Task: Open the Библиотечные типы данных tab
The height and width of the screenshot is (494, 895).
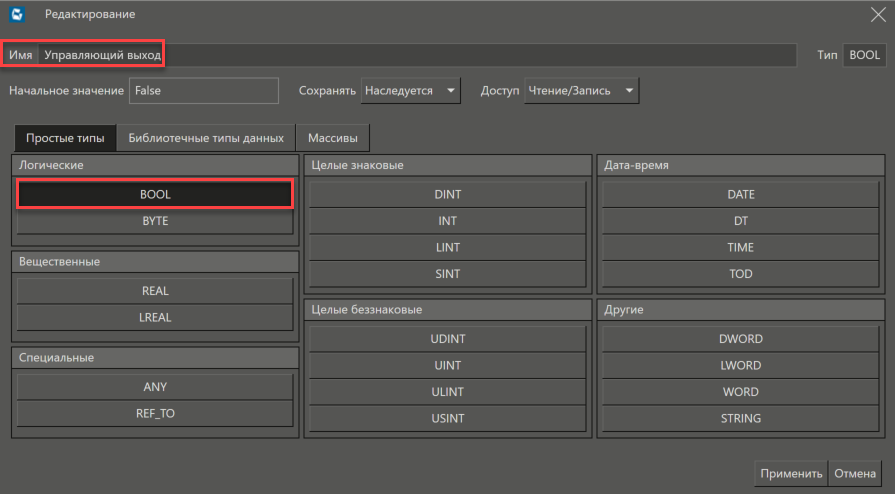Action: pos(206,138)
